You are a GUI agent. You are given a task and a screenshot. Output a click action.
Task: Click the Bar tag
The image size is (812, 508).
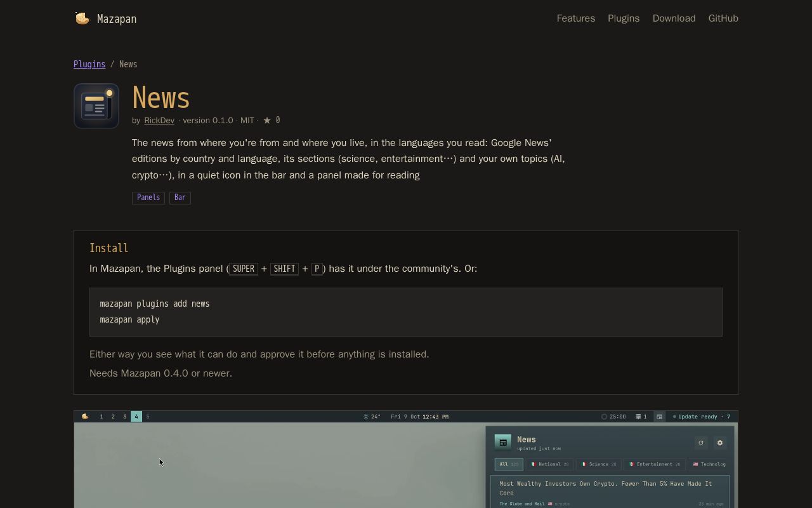click(x=180, y=197)
